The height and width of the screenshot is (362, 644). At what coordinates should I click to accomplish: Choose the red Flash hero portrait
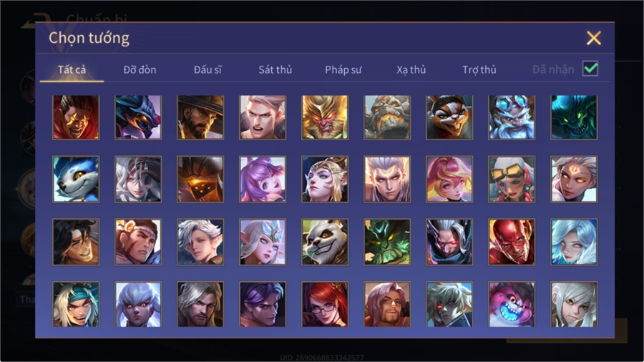pyautogui.click(x=512, y=242)
